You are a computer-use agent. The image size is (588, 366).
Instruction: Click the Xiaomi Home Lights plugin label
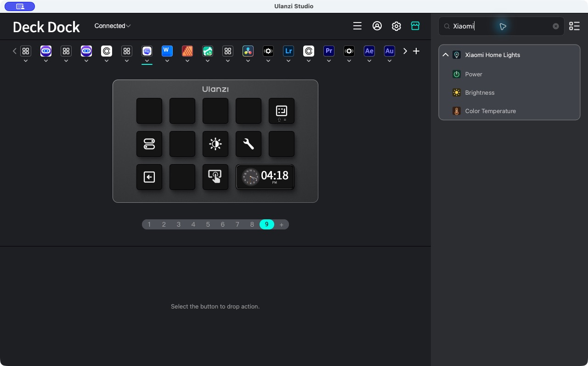(492, 55)
